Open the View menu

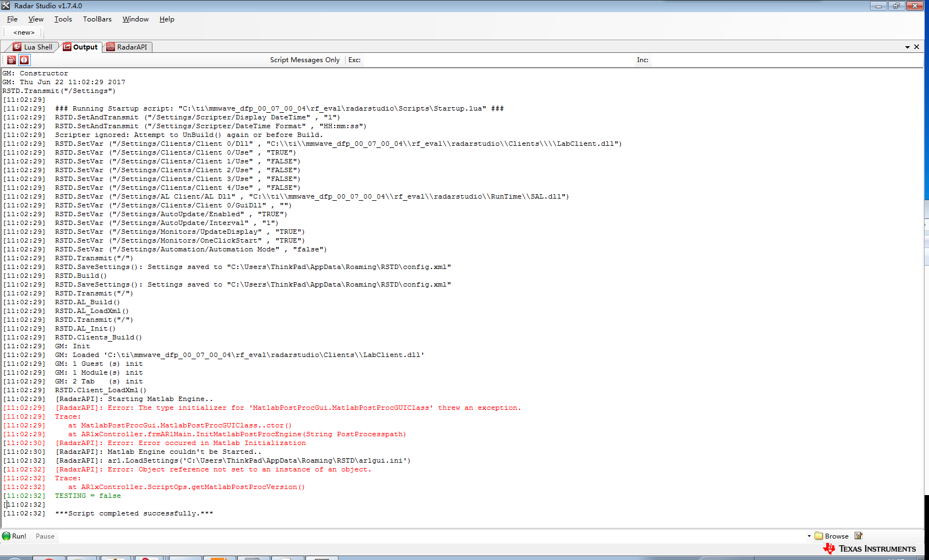(36, 19)
